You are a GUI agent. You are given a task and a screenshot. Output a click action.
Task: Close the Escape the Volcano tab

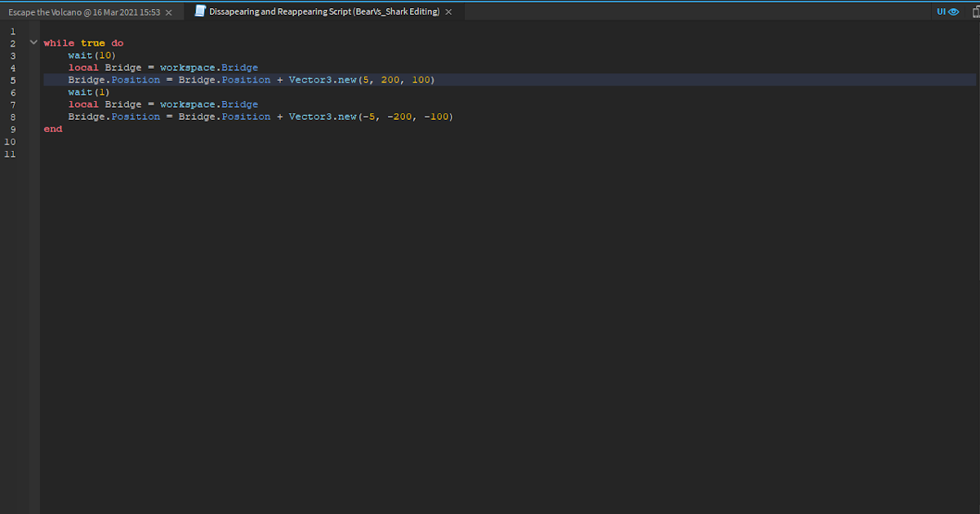coord(168,11)
